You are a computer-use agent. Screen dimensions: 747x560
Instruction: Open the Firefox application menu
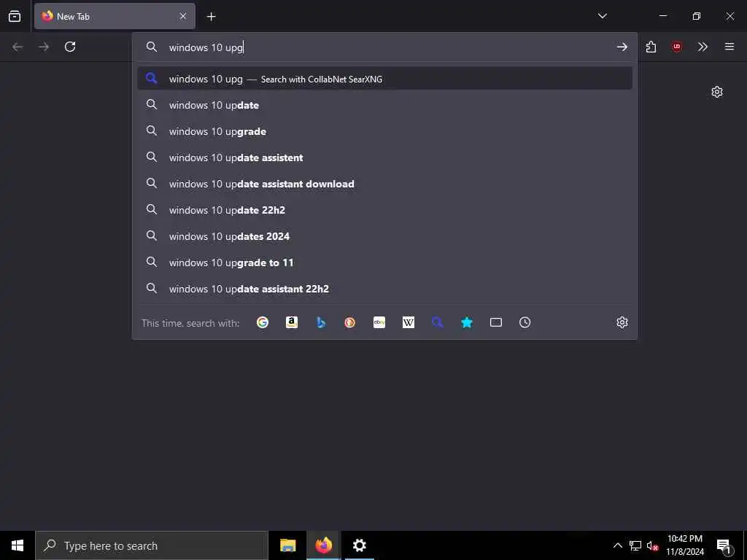click(x=729, y=47)
